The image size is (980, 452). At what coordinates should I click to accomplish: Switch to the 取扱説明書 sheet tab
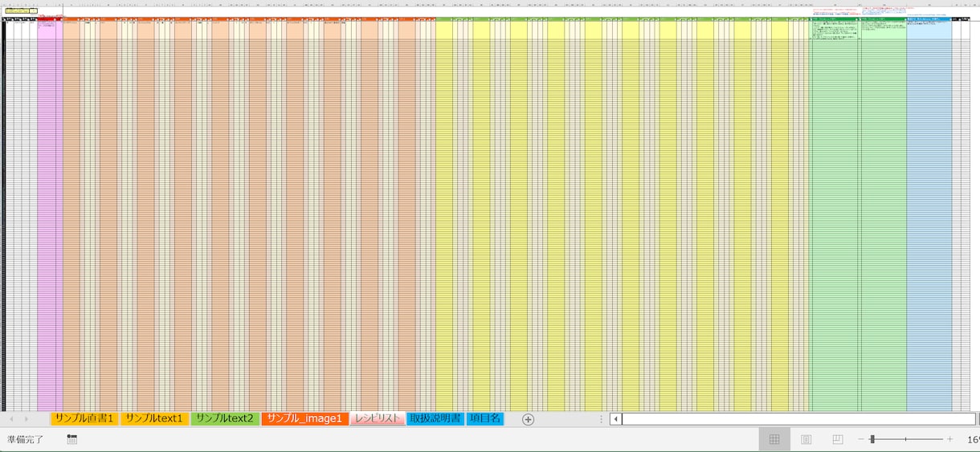point(435,418)
